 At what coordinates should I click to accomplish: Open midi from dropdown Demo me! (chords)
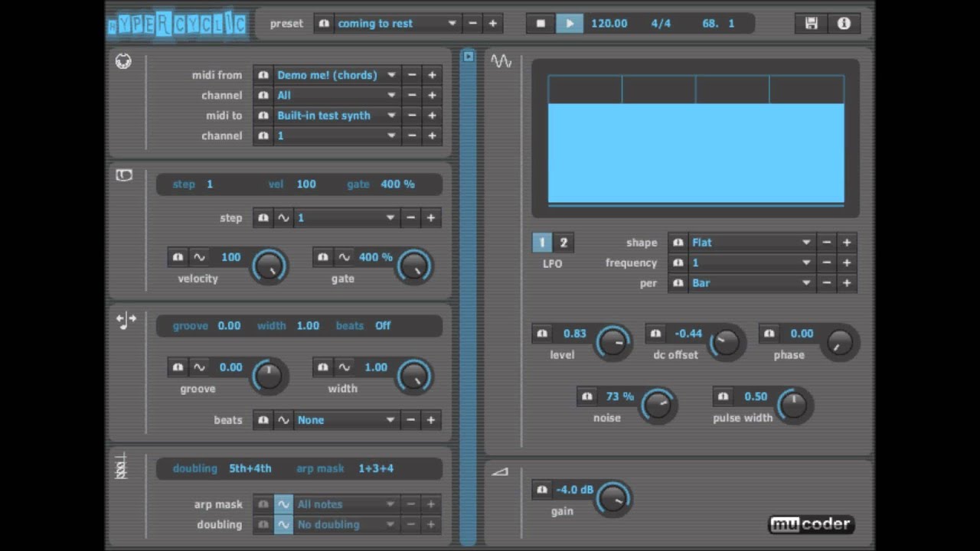pyautogui.click(x=337, y=75)
